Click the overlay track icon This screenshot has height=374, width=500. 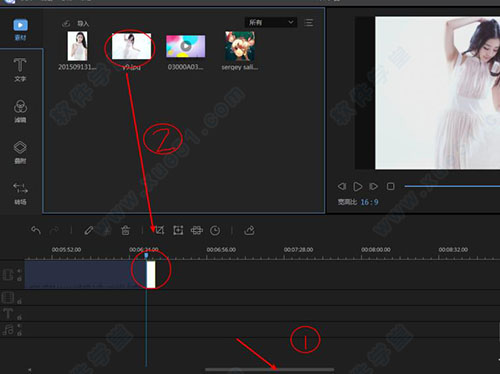click(x=8, y=297)
